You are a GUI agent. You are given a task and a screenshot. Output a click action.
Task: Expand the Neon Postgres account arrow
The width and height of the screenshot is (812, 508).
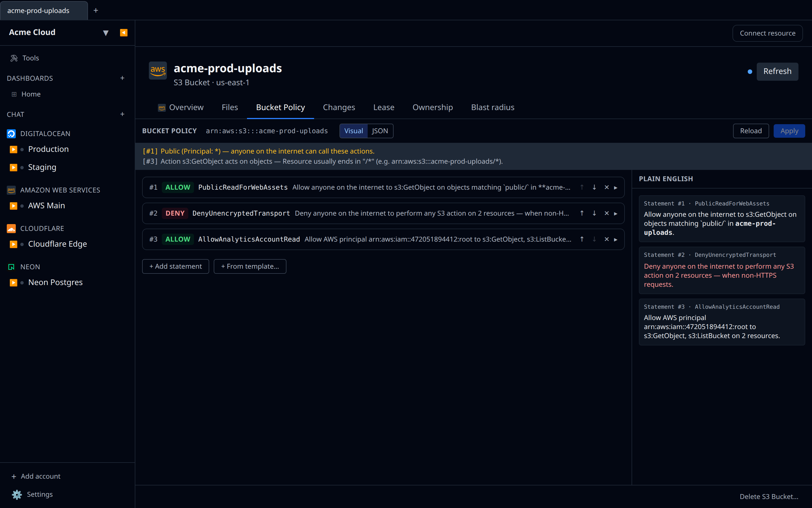point(14,283)
